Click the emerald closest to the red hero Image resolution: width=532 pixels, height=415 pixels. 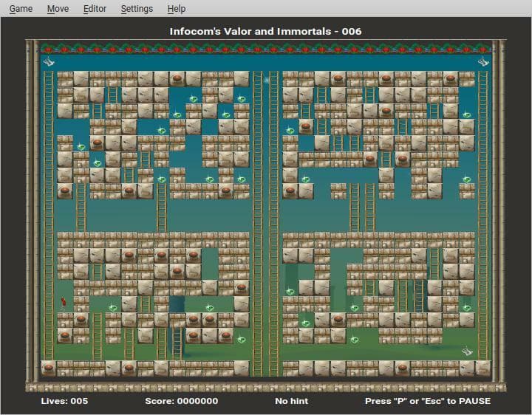(113, 308)
